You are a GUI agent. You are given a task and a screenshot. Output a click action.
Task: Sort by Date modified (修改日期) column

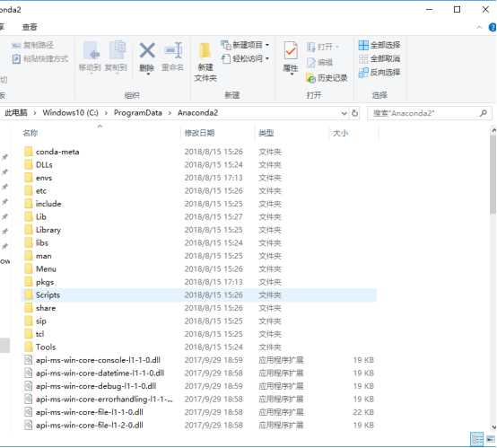coord(200,133)
